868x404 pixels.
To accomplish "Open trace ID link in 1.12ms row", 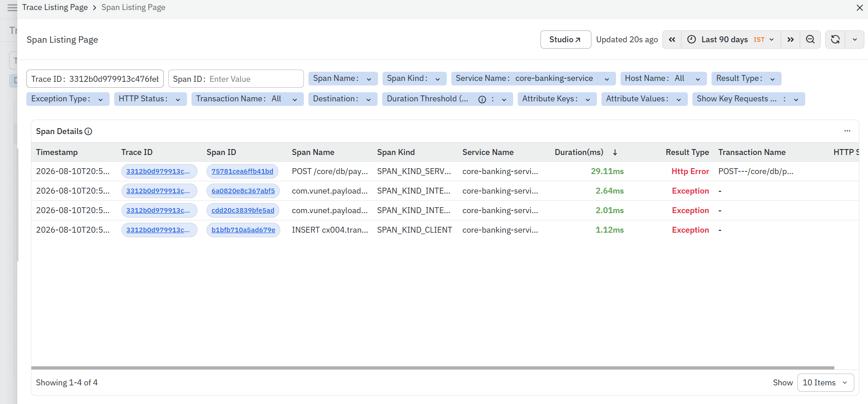I will click(x=158, y=230).
